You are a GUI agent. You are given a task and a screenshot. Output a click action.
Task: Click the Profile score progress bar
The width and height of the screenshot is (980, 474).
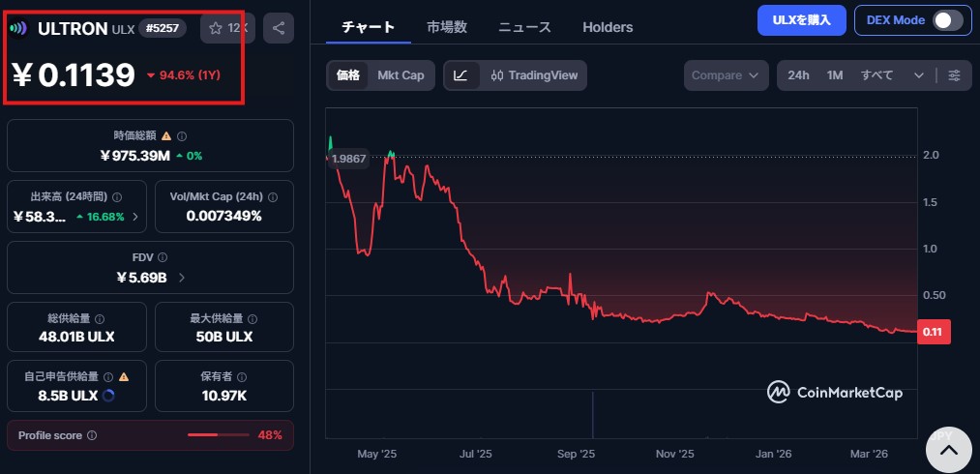click(217, 435)
